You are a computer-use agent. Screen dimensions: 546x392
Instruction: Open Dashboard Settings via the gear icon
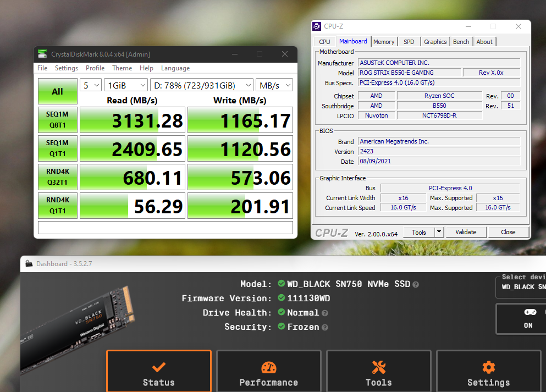pyautogui.click(x=488, y=367)
